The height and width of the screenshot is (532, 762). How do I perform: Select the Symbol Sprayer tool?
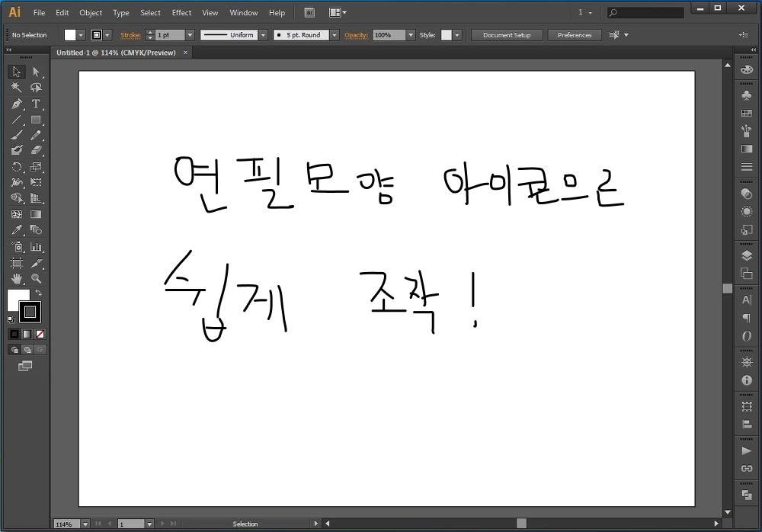17,246
